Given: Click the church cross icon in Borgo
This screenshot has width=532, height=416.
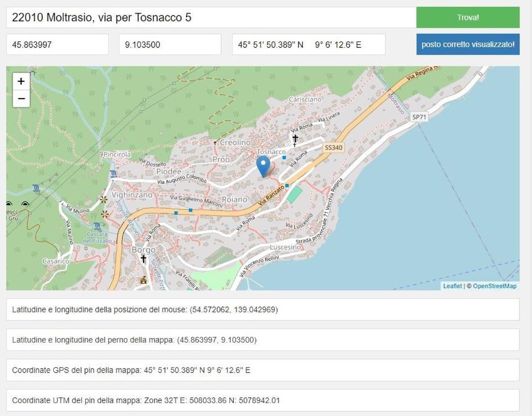Looking at the screenshot, I should [x=144, y=259].
